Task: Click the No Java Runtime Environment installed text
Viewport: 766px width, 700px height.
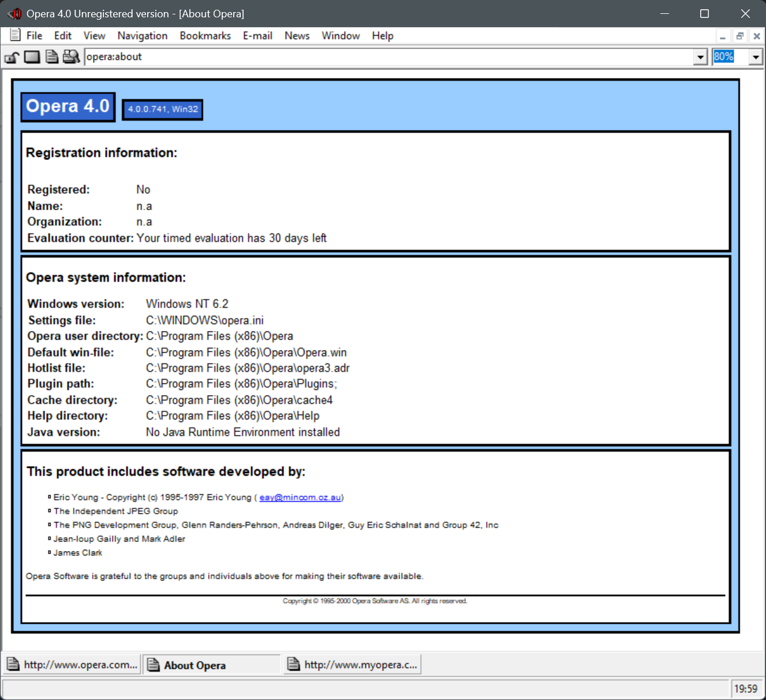Action: coord(243,433)
